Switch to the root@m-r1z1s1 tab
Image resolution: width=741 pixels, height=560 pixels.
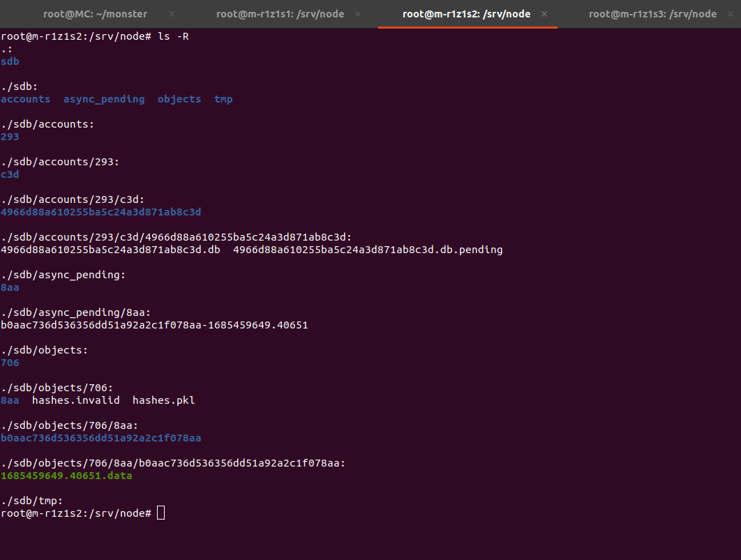[280, 14]
